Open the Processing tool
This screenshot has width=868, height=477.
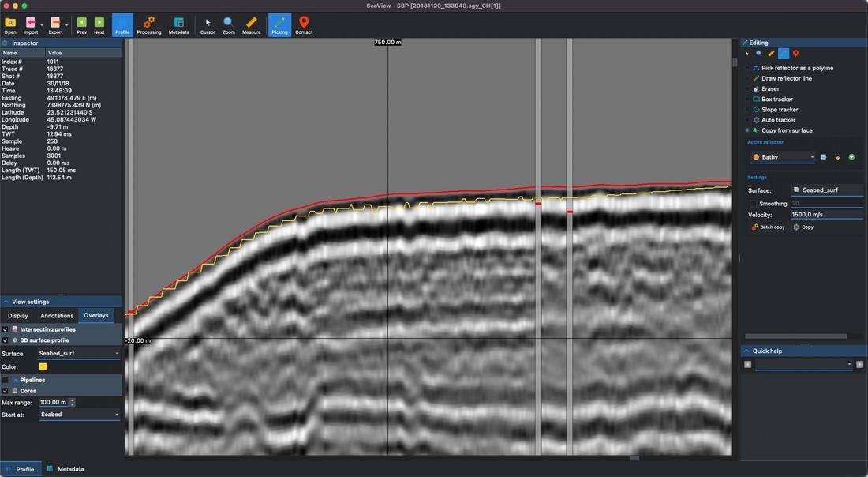148,24
